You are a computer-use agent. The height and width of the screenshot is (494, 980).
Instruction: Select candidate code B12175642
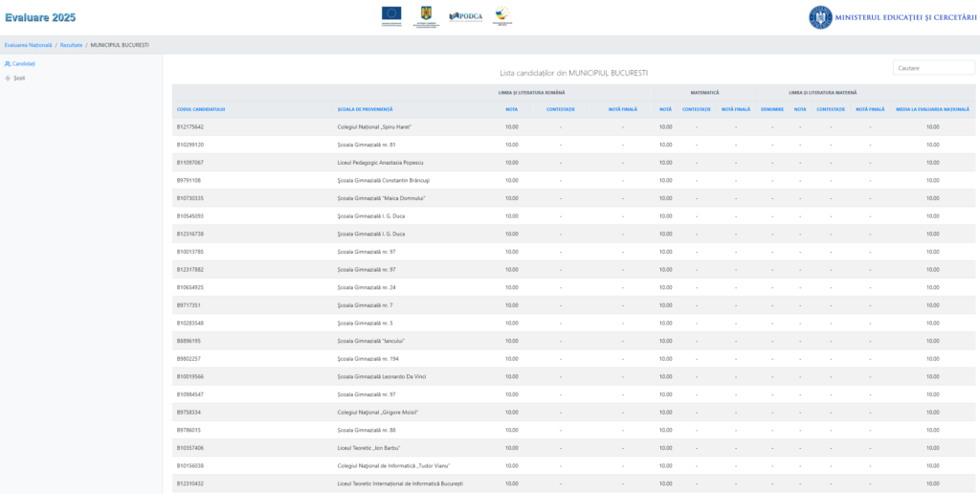[190, 127]
